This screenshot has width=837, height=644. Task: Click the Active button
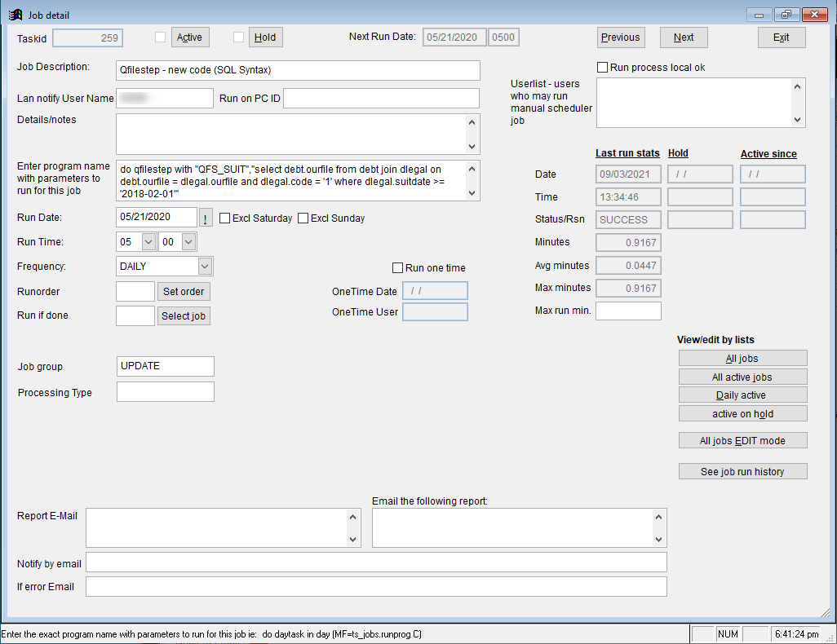190,37
